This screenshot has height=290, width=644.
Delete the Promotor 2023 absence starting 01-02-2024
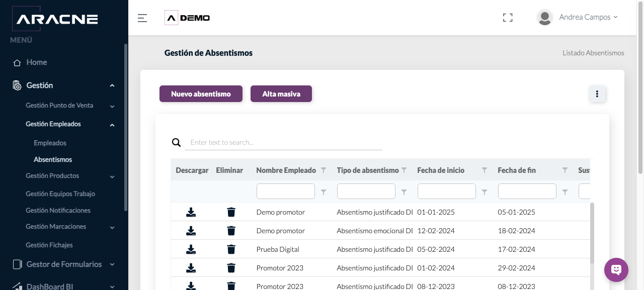point(231,268)
